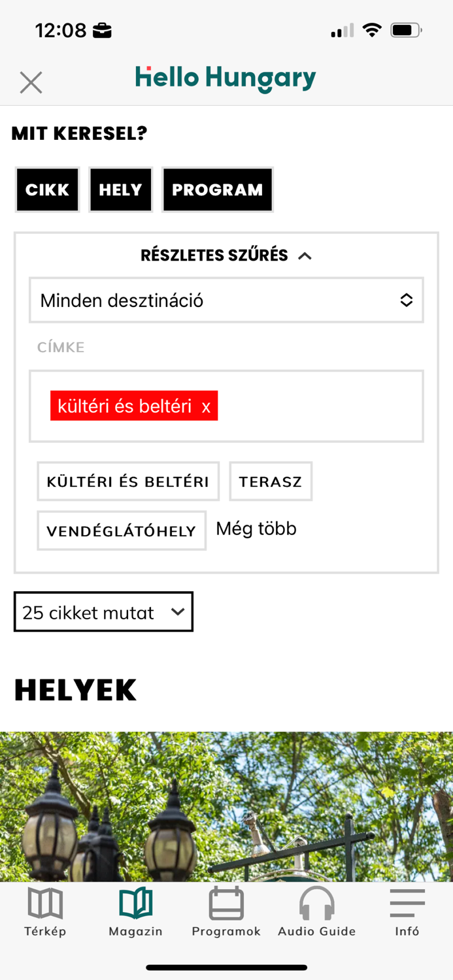Show more tags via Még több
This screenshot has width=453, height=980.
(x=256, y=529)
